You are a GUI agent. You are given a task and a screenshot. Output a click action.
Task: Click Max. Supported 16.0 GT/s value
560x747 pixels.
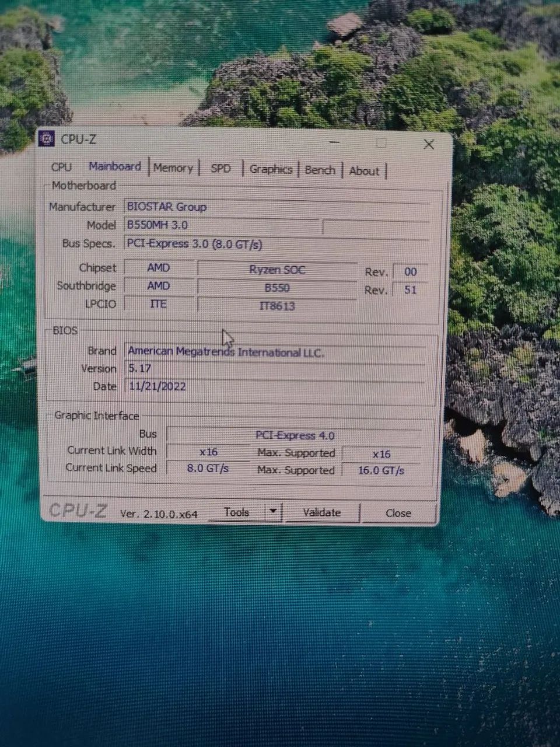tap(381, 470)
